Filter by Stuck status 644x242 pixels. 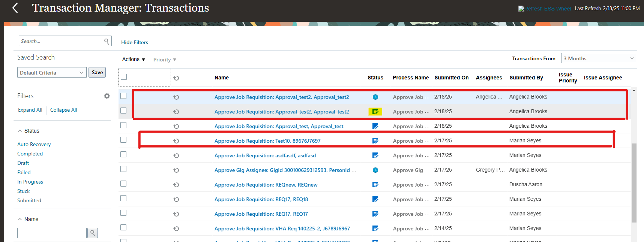pos(23,191)
